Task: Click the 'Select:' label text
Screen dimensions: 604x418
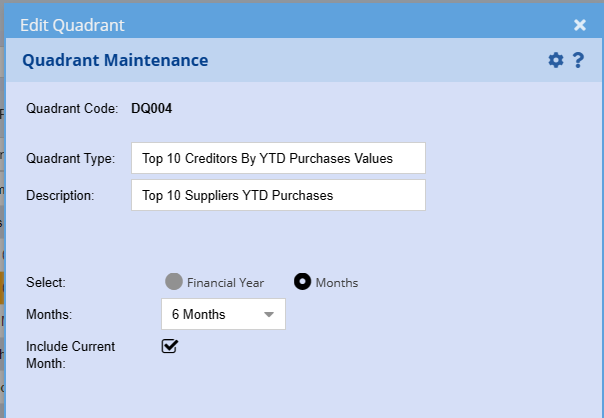Action: 46,282
